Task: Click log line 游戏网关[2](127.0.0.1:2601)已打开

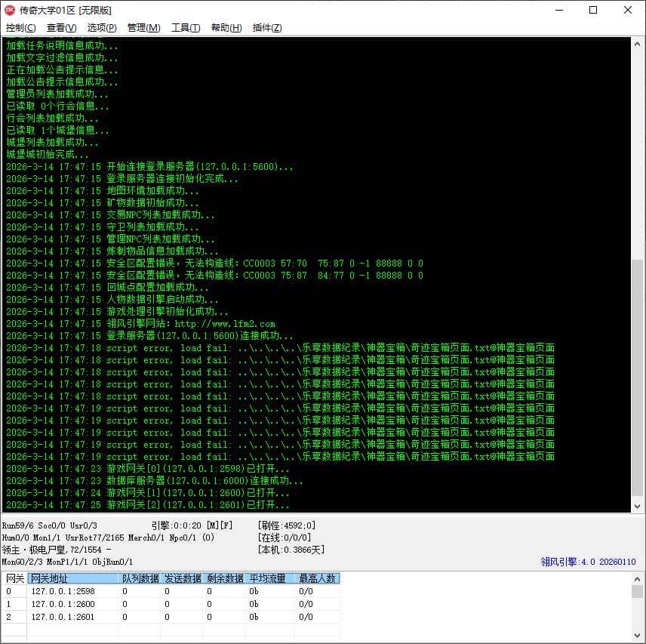Action: pos(147,505)
